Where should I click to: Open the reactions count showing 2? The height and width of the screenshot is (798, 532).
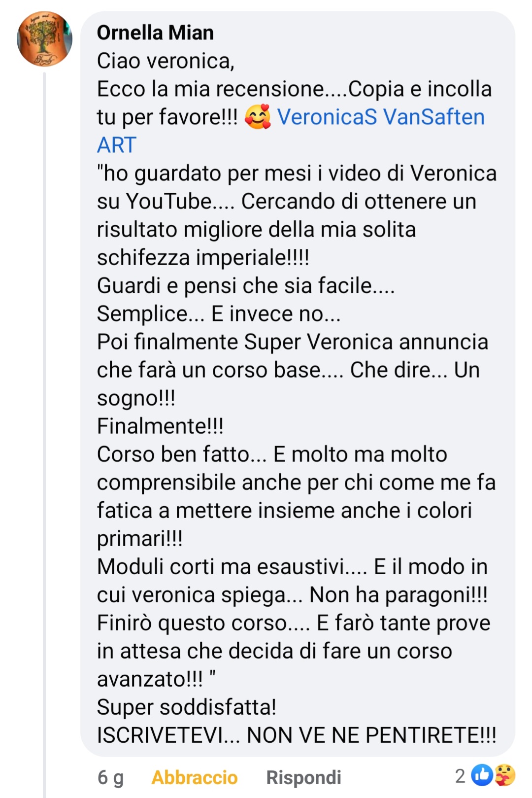[x=460, y=776]
